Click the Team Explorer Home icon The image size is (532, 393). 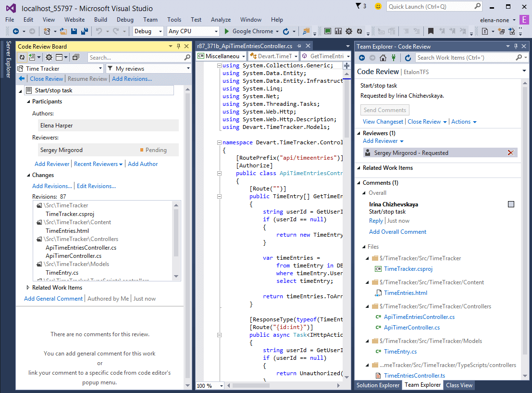383,58
